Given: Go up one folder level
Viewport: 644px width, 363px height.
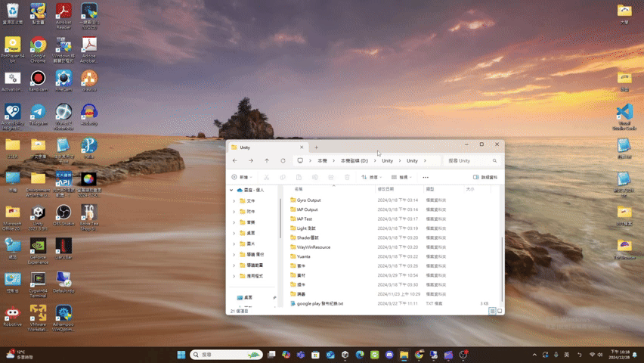Looking at the screenshot, I should 267,161.
